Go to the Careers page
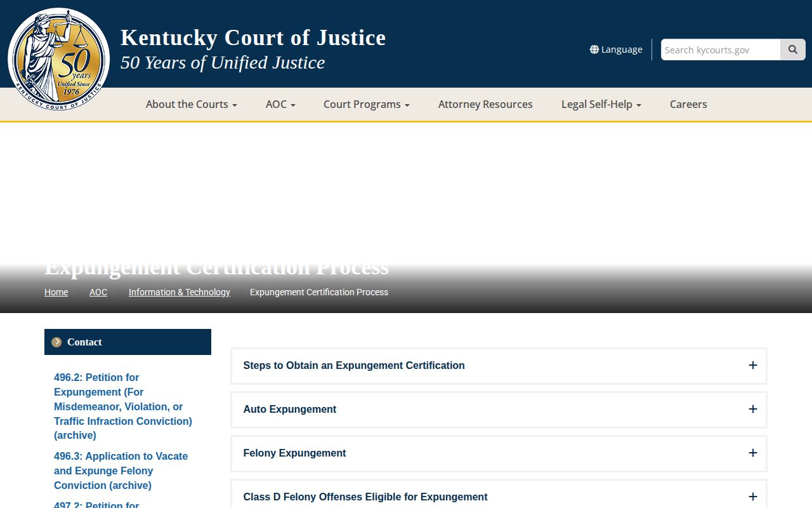812x508 pixels. point(688,104)
